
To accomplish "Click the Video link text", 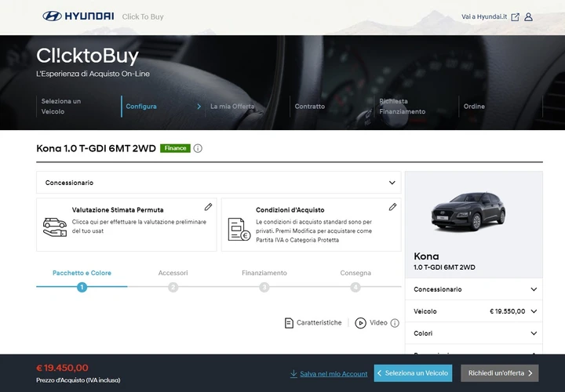I will pyautogui.click(x=378, y=323).
